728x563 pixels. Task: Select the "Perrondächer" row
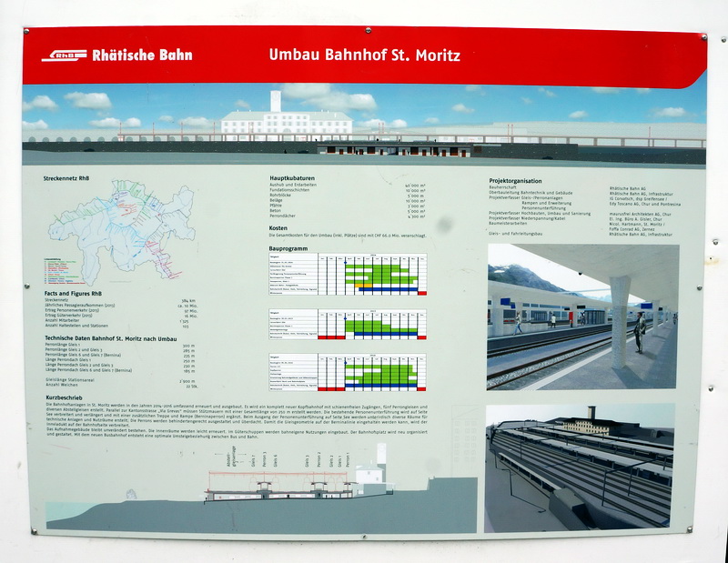[348, 216]
